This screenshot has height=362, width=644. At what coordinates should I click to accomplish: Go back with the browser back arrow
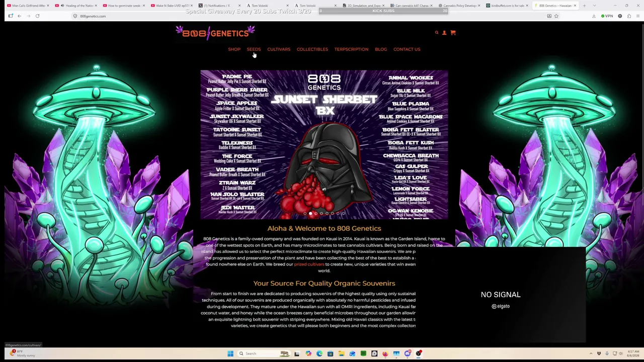coord(19,16)
